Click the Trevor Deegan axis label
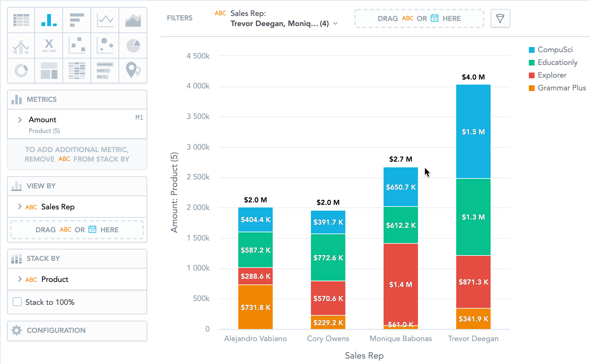This screenshot has width=590, height=364. pos(473,339)
